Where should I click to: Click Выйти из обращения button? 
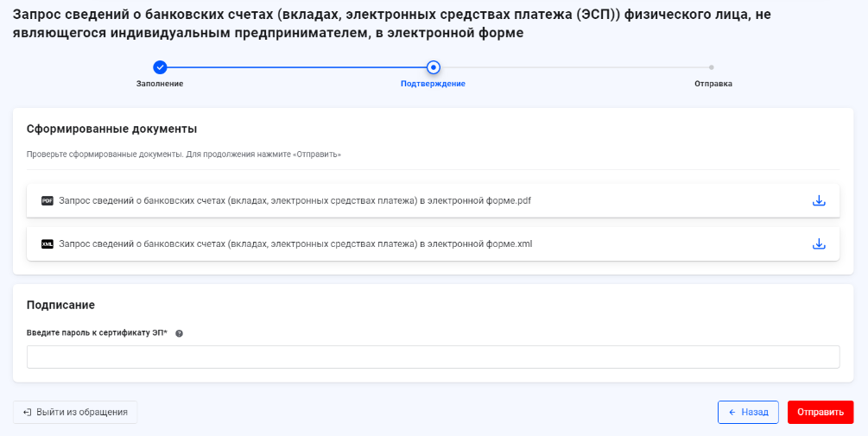(x=75, y=412)
